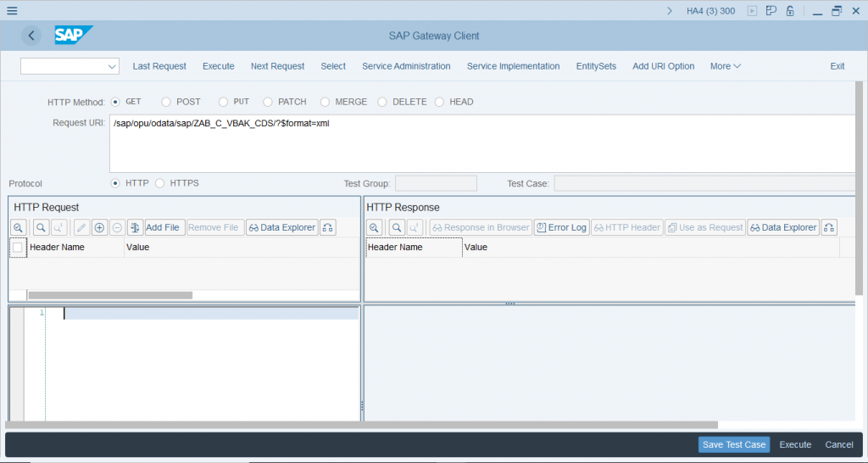Screen dimensions: 868x463
Task: Click the balance scale icon before Add File
Action: click(135, 227)
